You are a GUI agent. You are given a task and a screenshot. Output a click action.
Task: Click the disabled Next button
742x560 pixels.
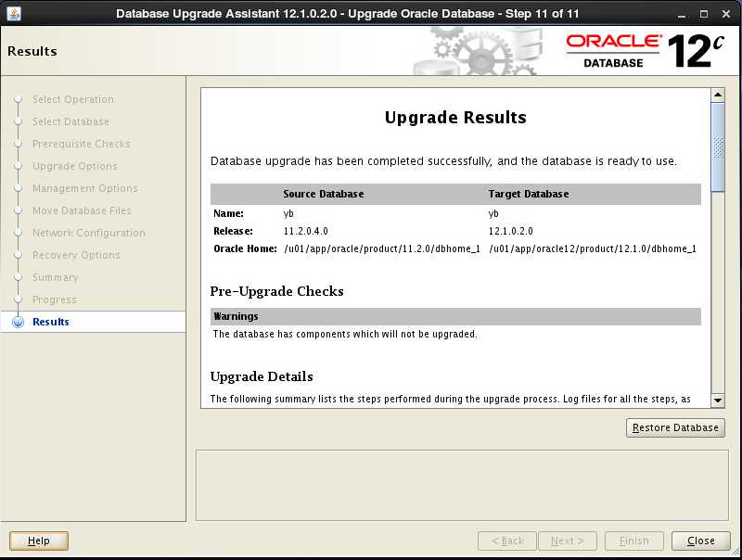(568, 541)
